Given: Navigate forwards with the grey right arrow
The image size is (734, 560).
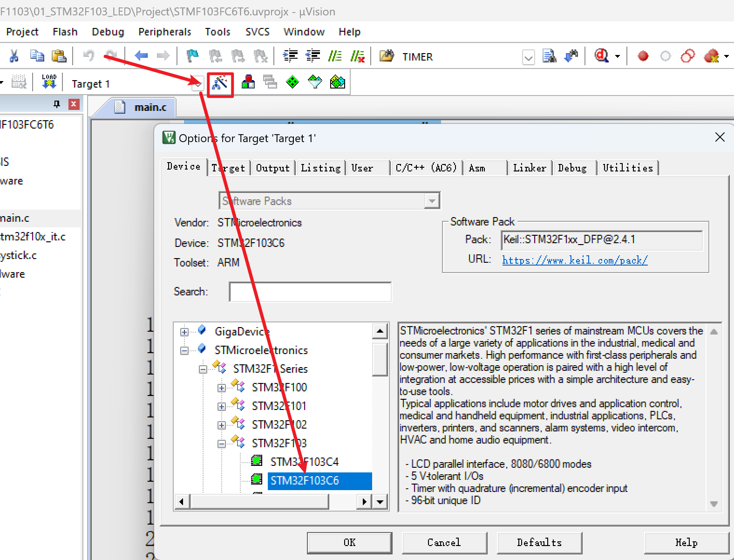Looking at the screenshot, I should click(163, 56).
